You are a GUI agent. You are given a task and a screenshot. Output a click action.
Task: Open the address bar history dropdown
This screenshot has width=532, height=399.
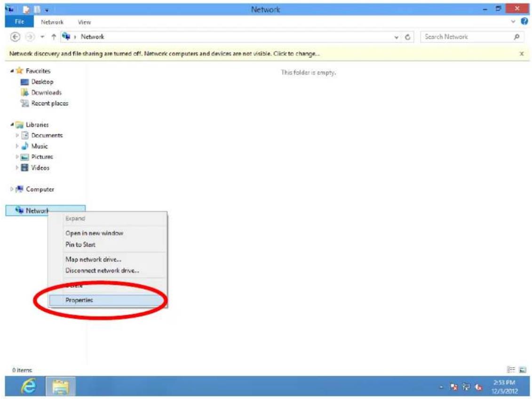(396, 37)
